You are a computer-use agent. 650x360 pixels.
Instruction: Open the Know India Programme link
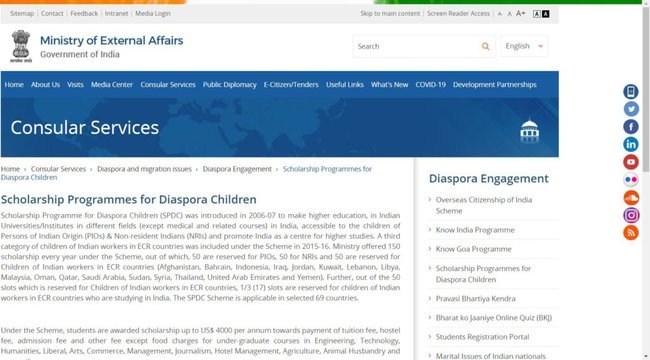475,230
